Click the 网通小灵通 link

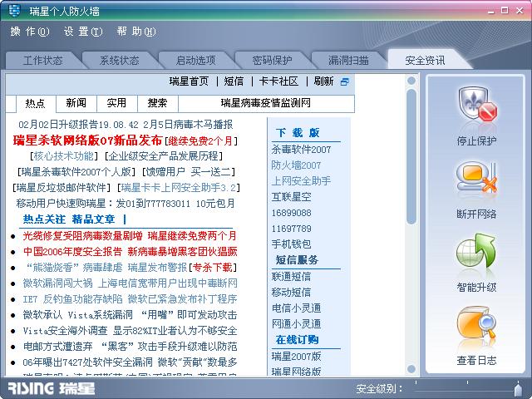click(296, 323)
